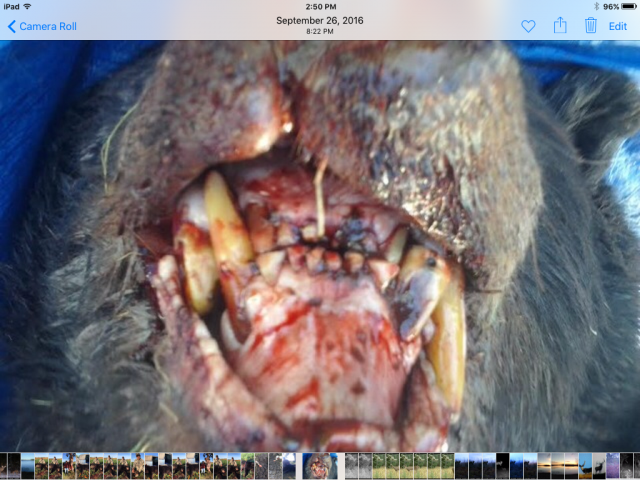Tap the Camera Roll back label
Screen dimensions: 640x480
pyautogui.click(x=46, y=26)
